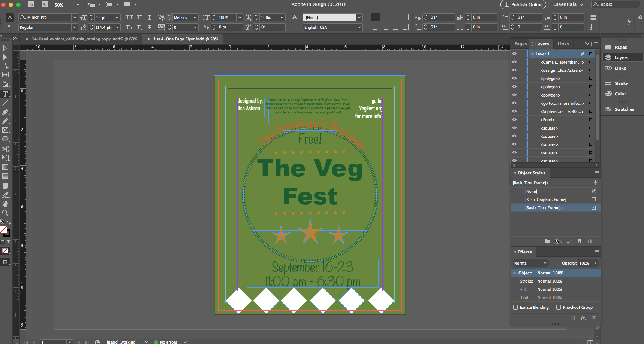Switch to the Pages tab in panel group
The height and width of the screenshot is (344, 644).
(520, 44)
